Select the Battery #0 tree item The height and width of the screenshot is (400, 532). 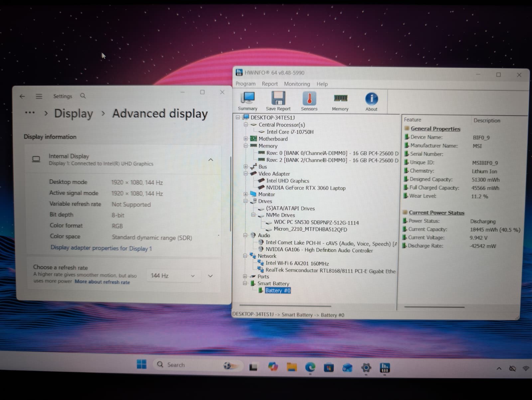tap(278, 290)
